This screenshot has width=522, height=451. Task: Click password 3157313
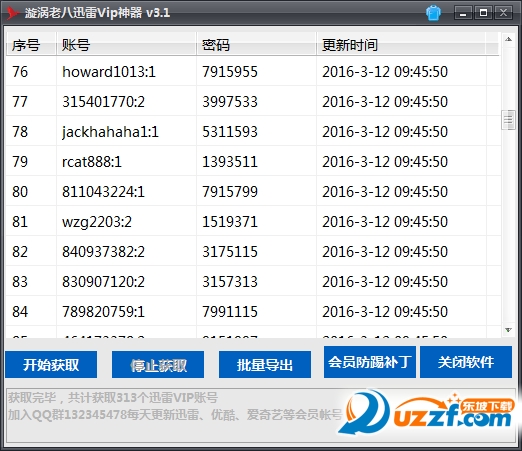tap(230, 282)
